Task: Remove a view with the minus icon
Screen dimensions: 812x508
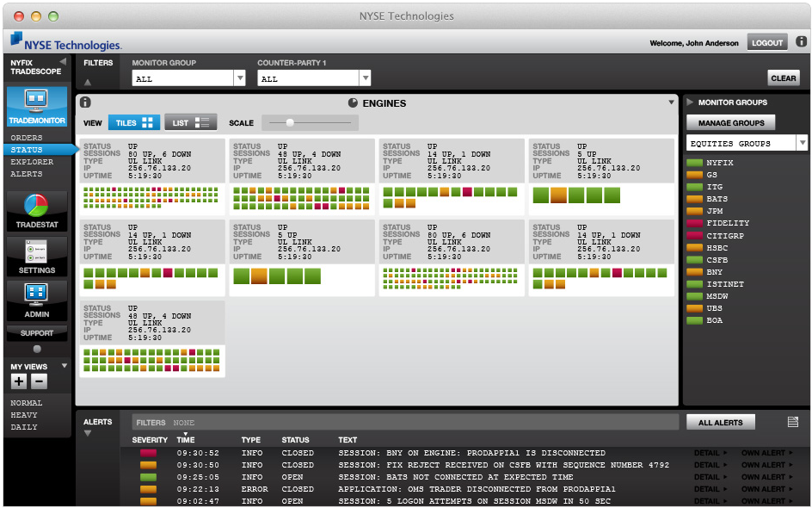Action: [x=39, y=381]
